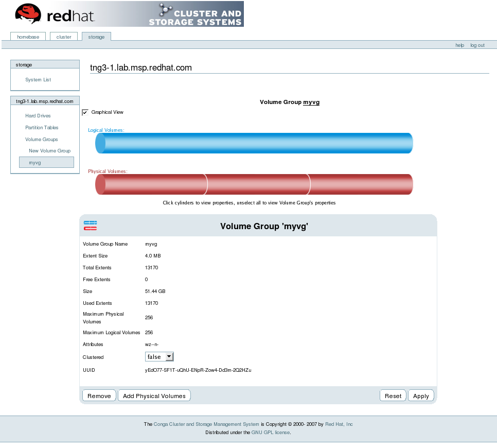The image size is (497, 448).
Task: Open the cluster tab
Action: (x=63, y=37)
